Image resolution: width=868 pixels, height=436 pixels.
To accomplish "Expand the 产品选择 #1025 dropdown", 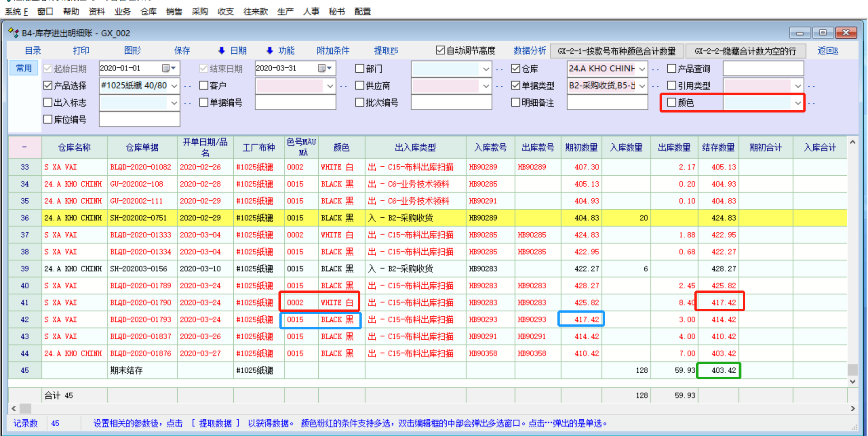I will pyautogui.click(x=174, y=86).
